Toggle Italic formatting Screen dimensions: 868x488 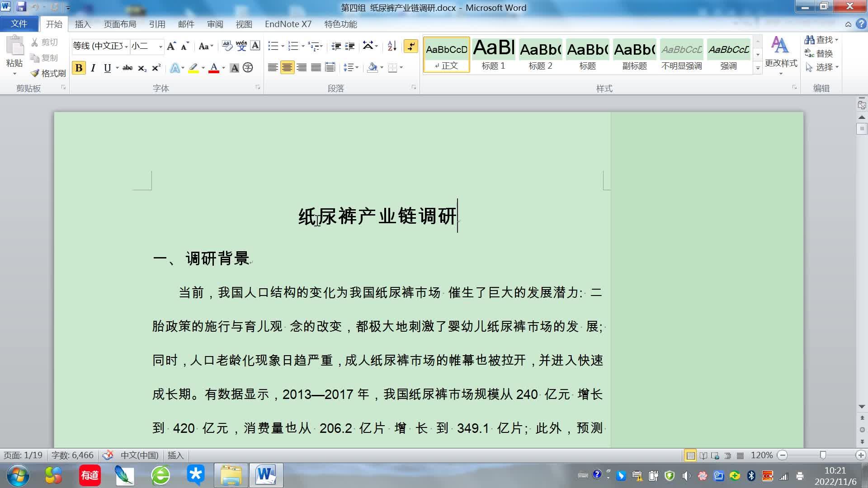pos(93,68)
